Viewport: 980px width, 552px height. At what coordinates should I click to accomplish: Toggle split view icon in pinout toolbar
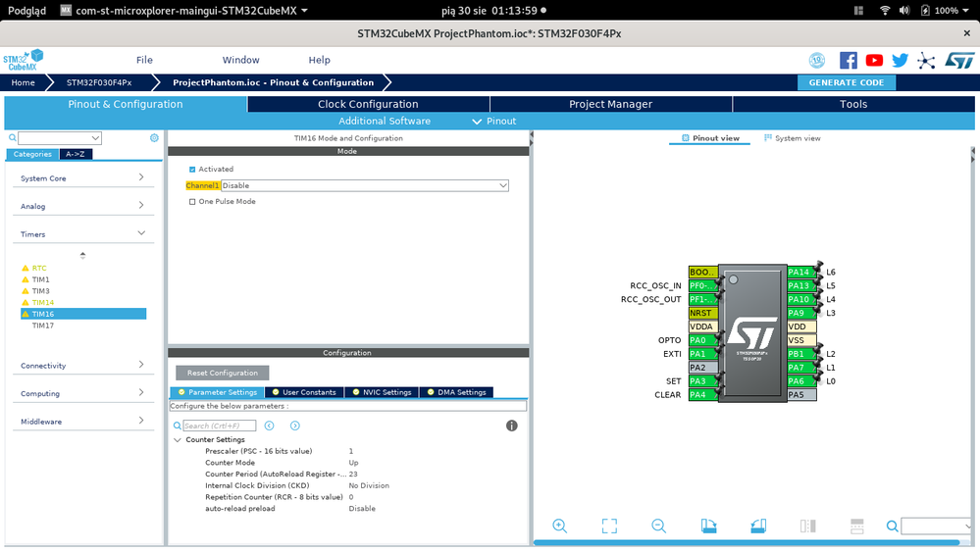coord(807,526)
